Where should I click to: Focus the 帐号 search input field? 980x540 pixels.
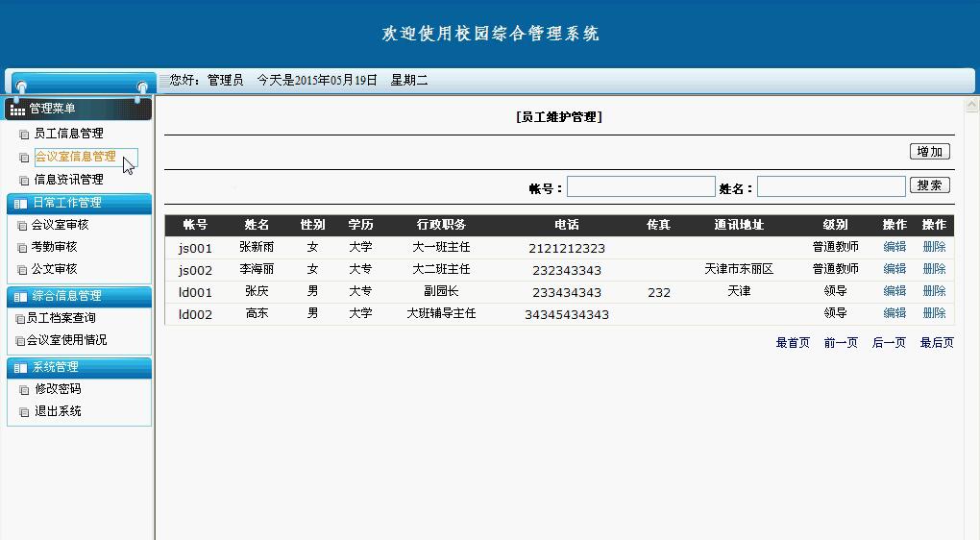641,186
